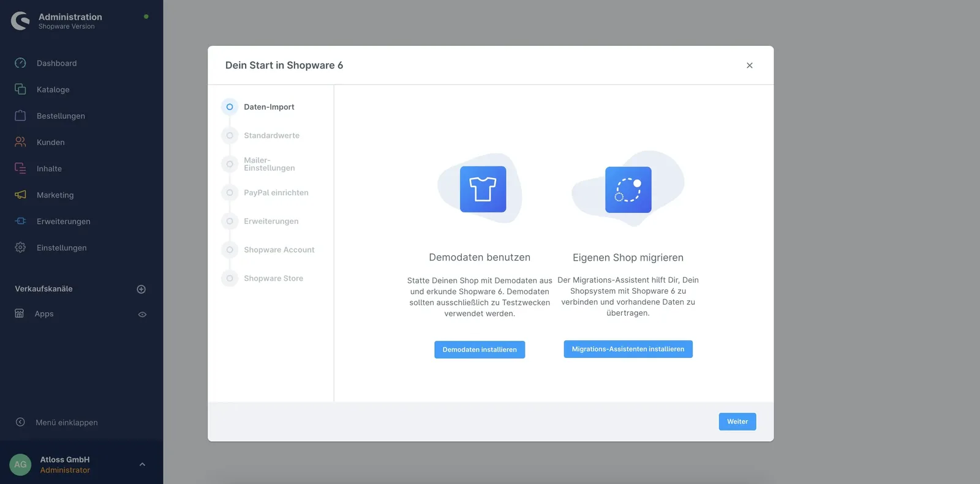Click the Standardwerte step label
980x484 pixels.
coord(271,135)
